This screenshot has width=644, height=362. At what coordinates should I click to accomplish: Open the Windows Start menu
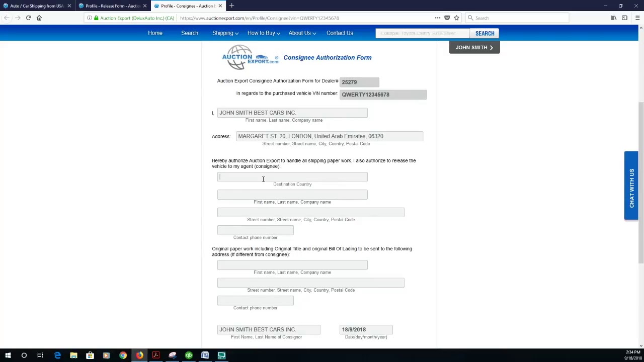click(8, 355)
